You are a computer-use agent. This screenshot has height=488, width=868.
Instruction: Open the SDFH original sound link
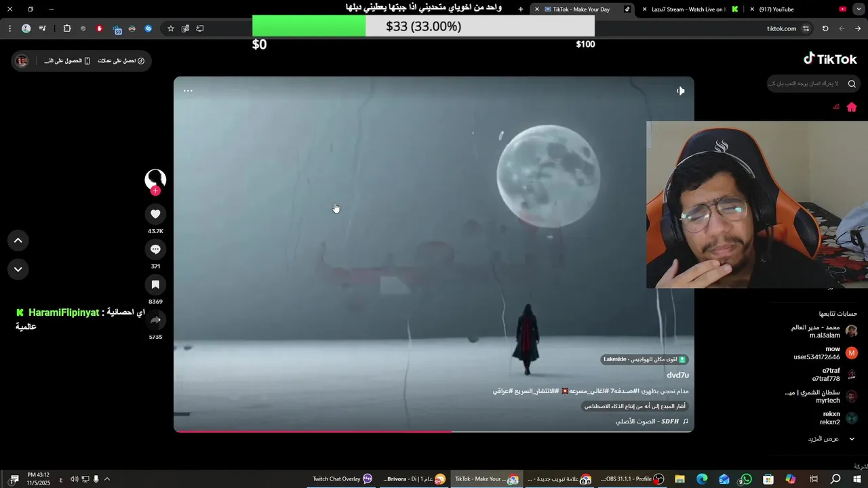pos(652,421)
